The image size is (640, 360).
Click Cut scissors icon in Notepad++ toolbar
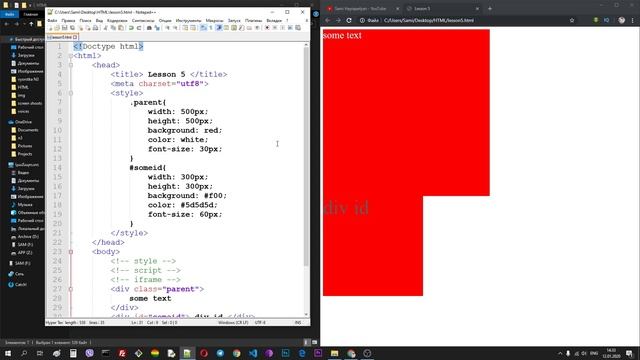[106, 28]
